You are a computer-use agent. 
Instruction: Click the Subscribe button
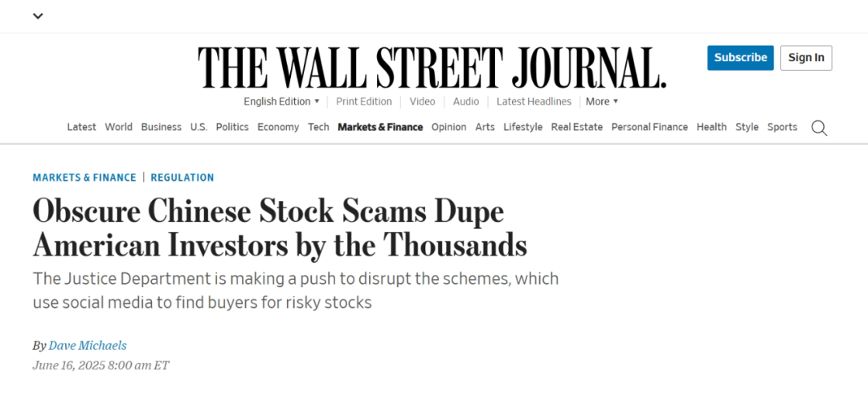(740, 58)
